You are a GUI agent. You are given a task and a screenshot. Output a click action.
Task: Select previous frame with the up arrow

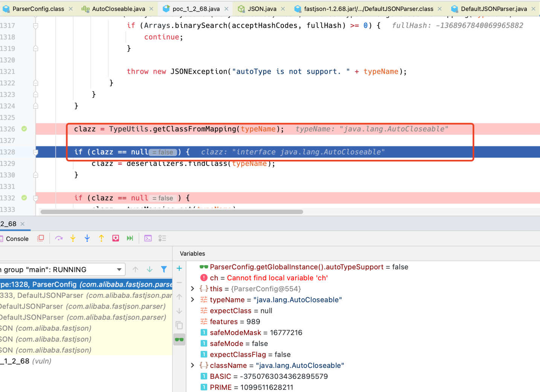pyautogui.click(x=136, y=269)
